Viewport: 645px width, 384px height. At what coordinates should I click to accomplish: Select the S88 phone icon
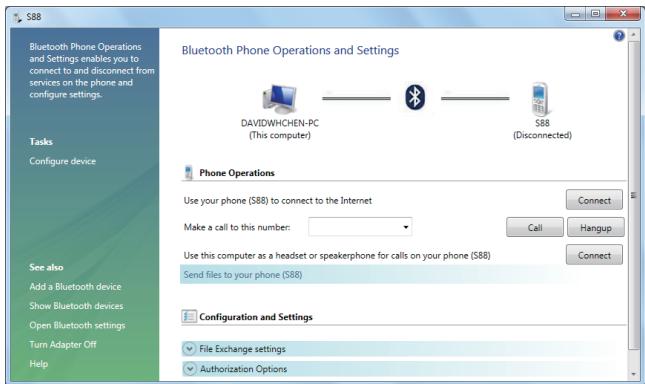pyautogui.click(x=540, y=99)
